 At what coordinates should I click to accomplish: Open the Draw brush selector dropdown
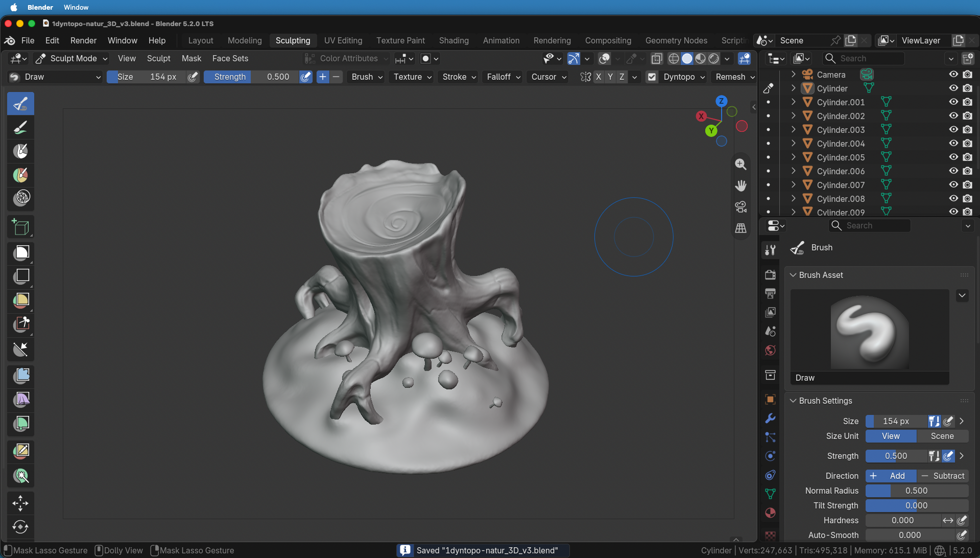[55, 77]
